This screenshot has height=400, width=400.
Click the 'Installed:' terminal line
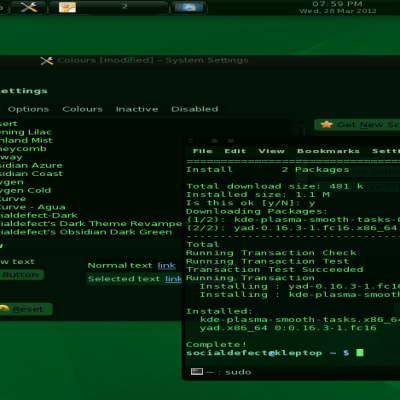[219, 311]
